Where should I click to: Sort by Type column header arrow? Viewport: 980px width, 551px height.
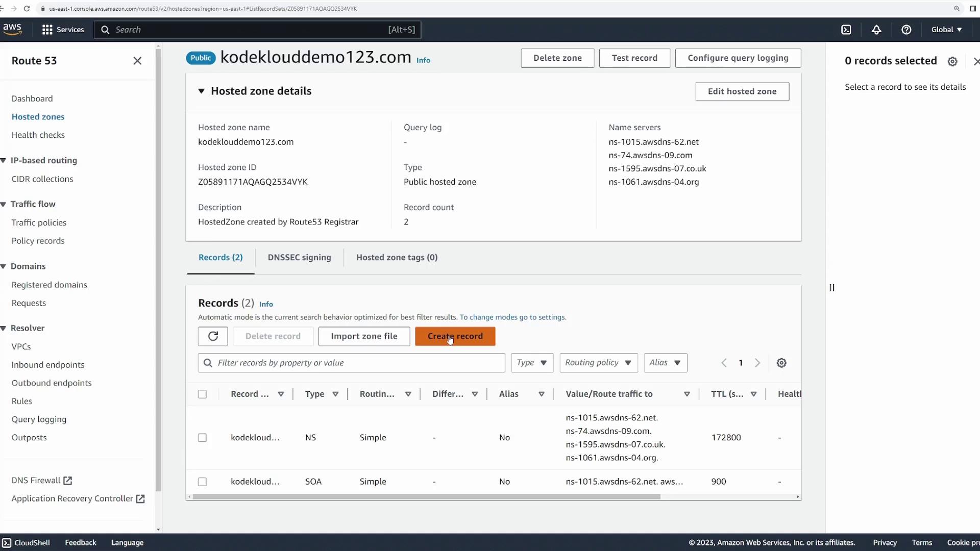click(x=335, y=394)
